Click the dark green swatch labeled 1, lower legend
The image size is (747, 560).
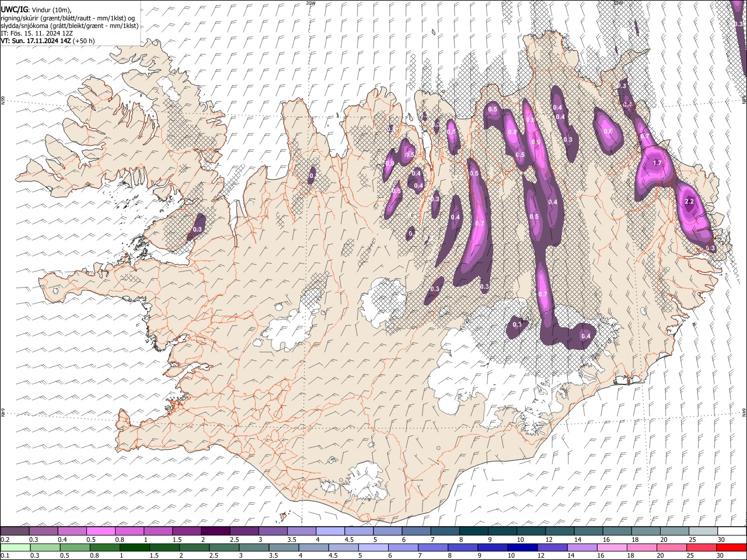pos(134,547)
